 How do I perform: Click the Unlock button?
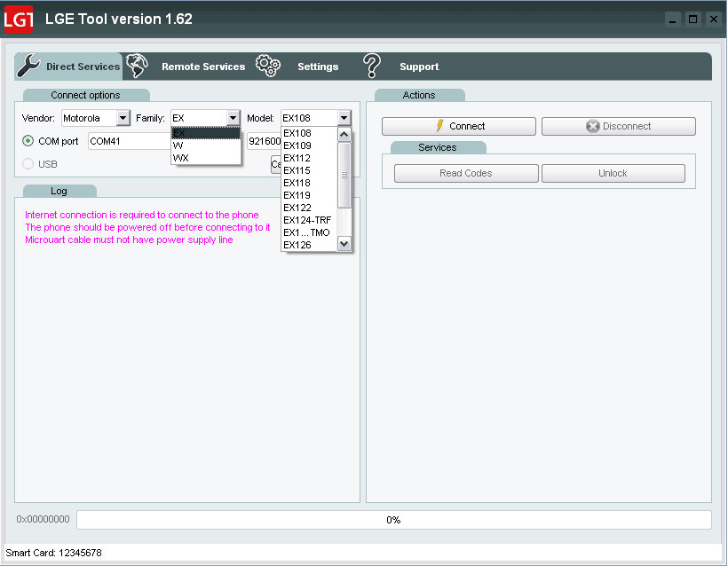coord(613,173)
